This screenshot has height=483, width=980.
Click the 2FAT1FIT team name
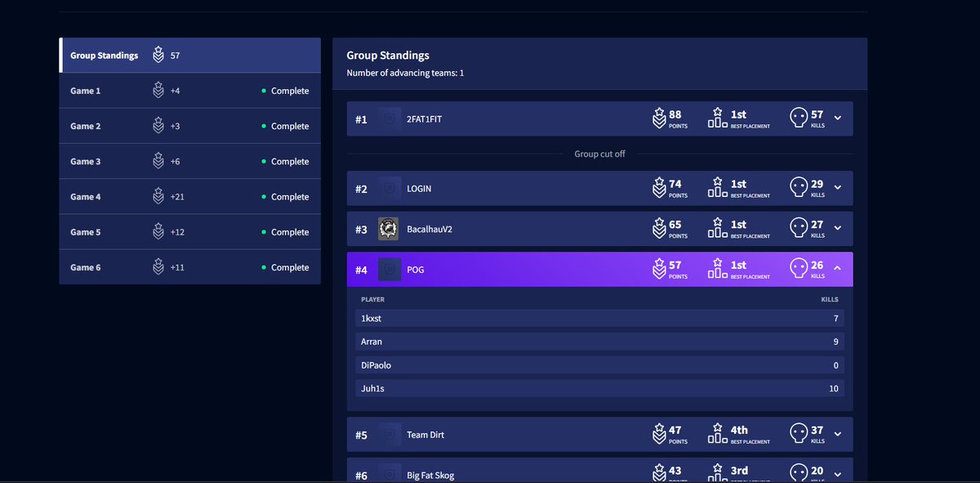click(425, 119)
